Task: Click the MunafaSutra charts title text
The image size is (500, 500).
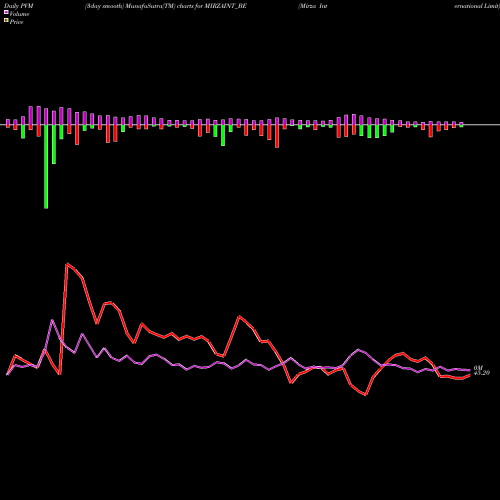Action: (166, 6)
